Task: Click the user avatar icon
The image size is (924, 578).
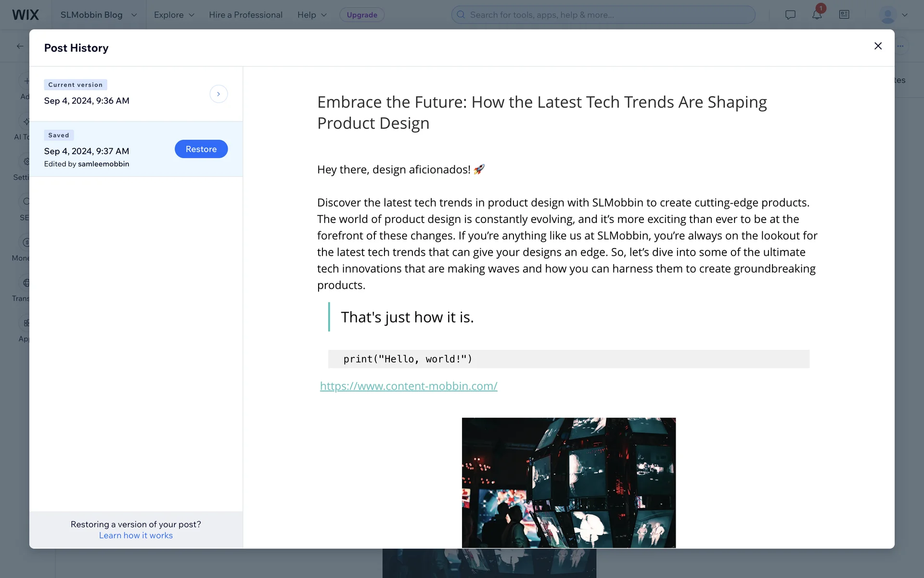Action: pyautogui.click(x=887, y=14)
